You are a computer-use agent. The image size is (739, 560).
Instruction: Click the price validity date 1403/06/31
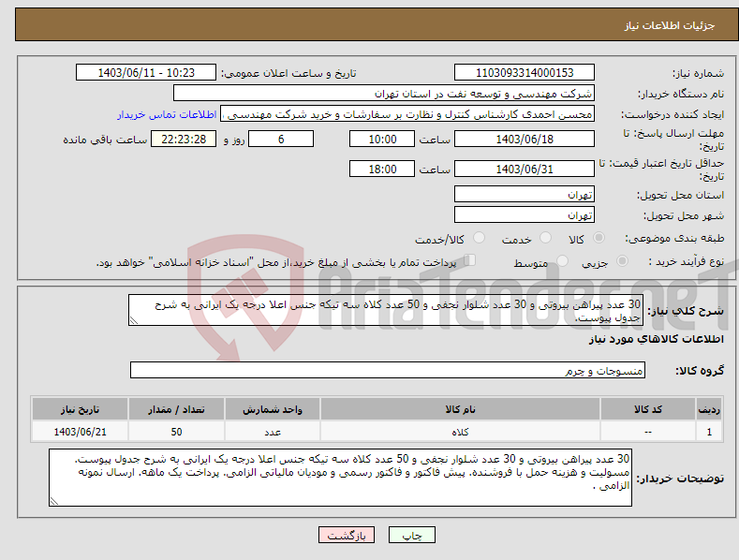[525, 169]
